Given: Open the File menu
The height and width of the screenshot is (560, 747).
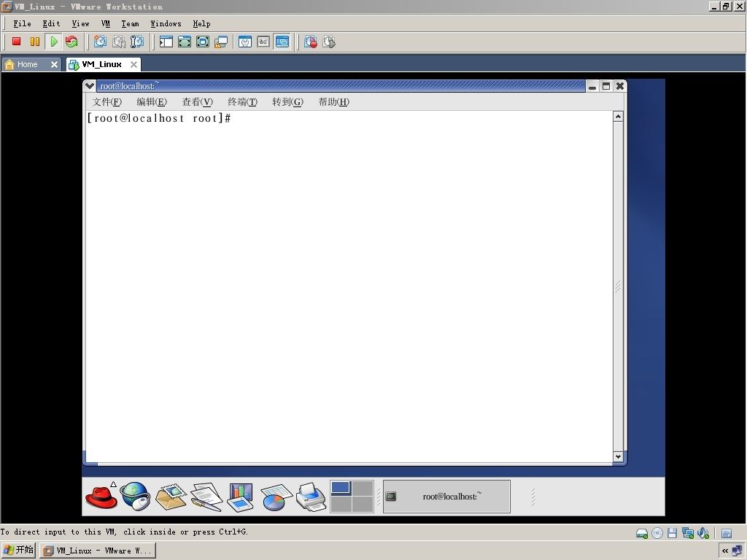Looking at the screenshot, I should click(22, 23).
